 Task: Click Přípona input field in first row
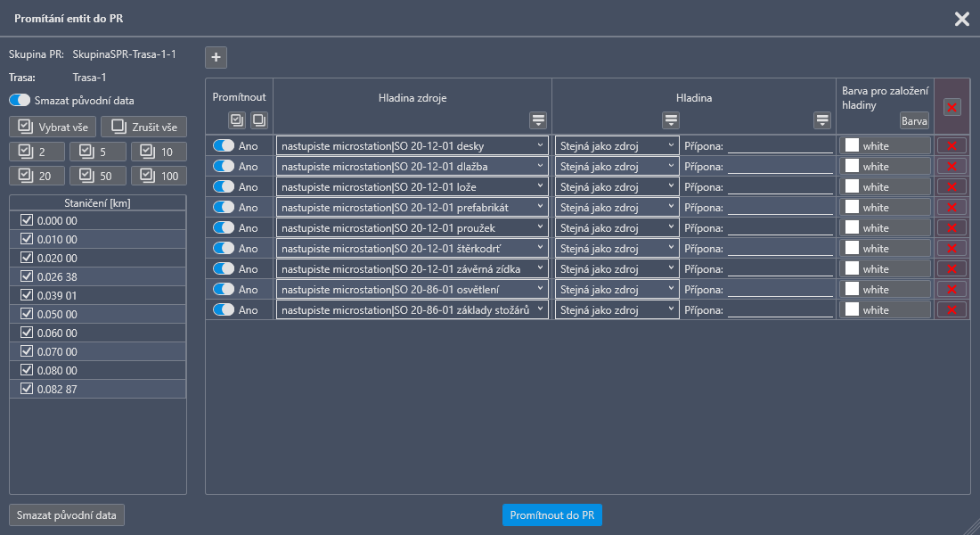[780, 145]
